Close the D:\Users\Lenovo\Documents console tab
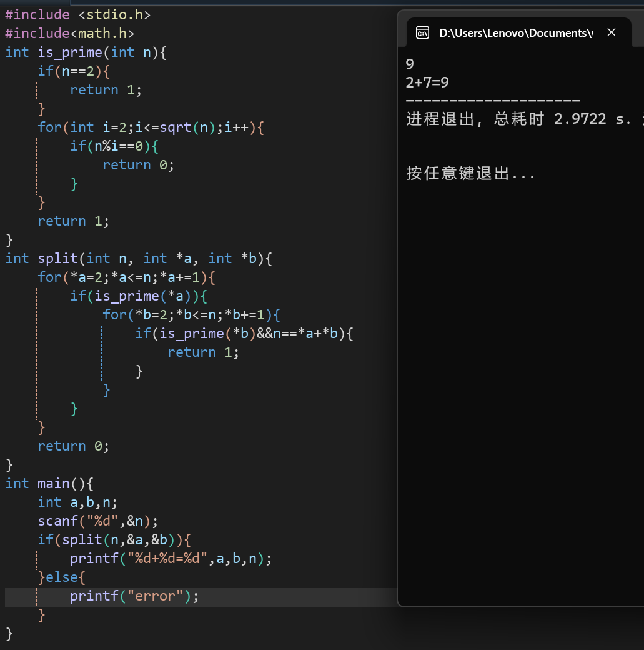 pyautogui.click(x=612, y=32)
